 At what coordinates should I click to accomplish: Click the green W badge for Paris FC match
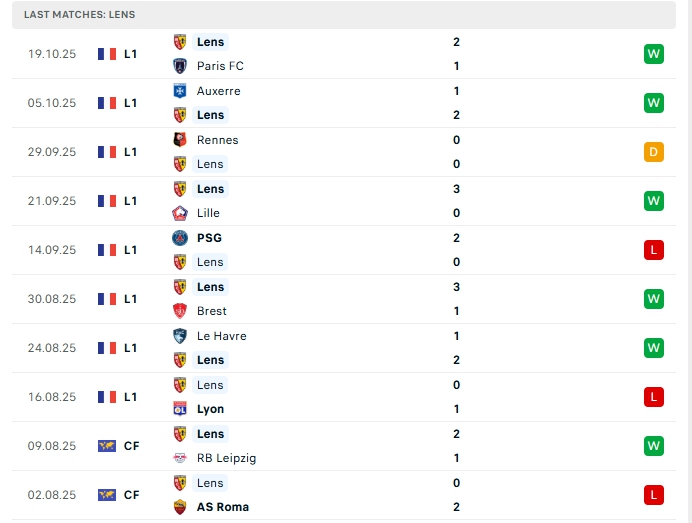654,54
